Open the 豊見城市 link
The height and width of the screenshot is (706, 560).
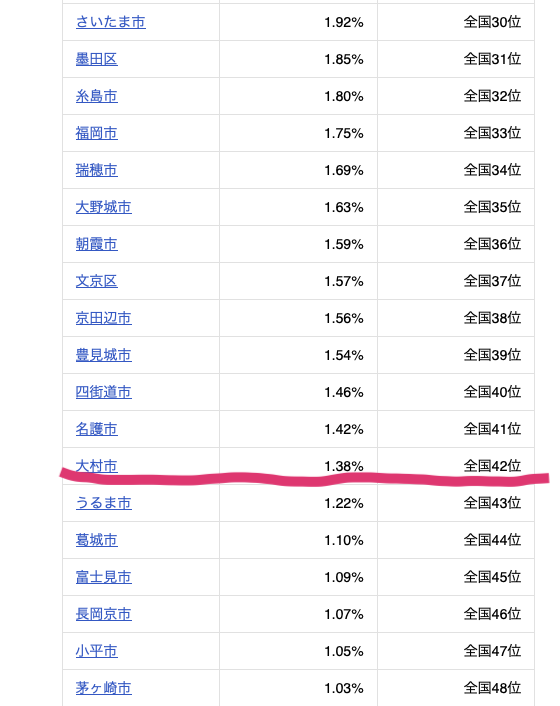point(104,355)
